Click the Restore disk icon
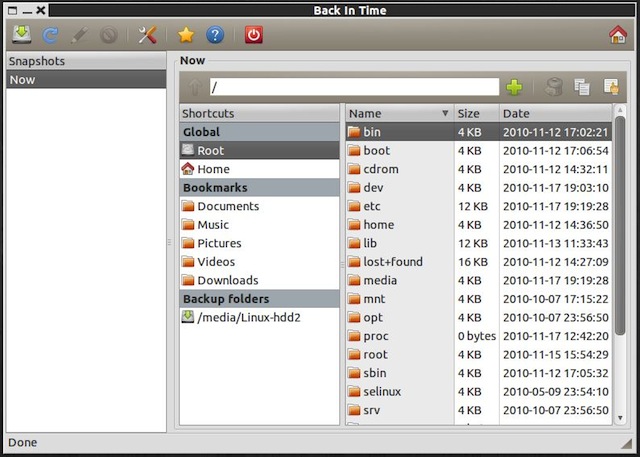 pos(553,87)
